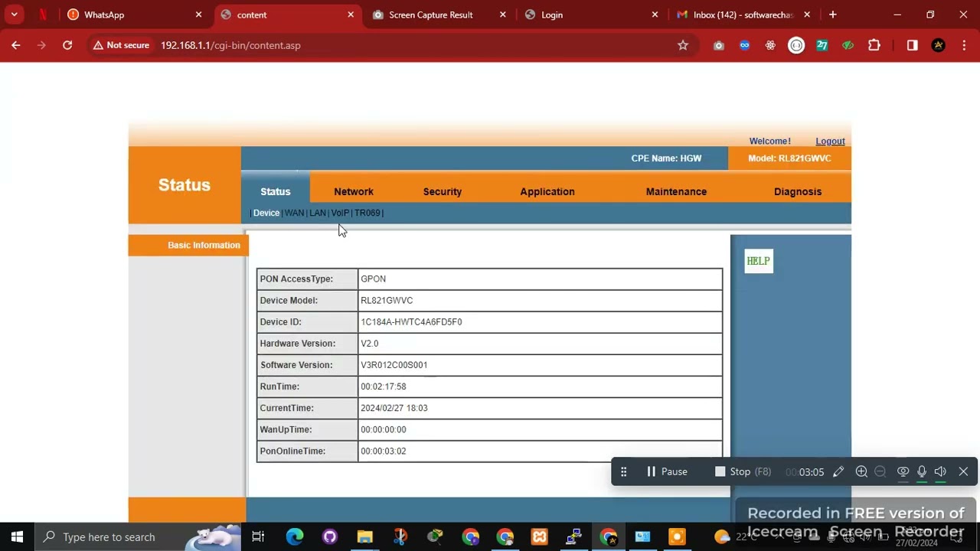Click the camera screenshot extension icon
The image size is (980, 551).
click(718, 45)
